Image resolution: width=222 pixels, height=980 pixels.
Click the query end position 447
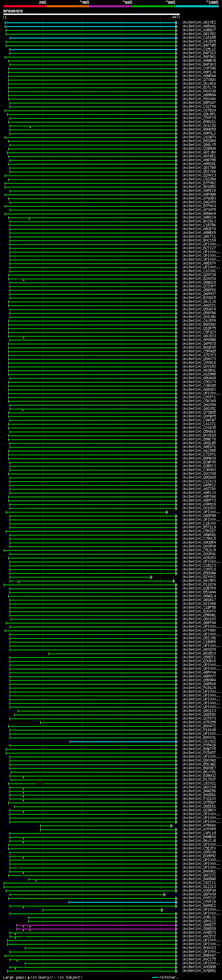[x=175, y=17]
